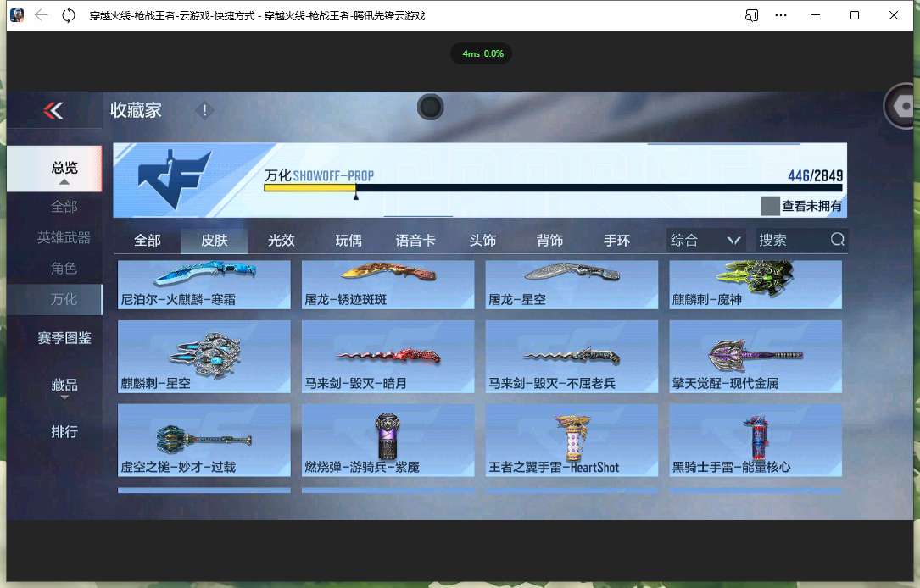Image resolution: width=920 pixels, height=588 pixels.
Task: Open the 语音卡 tab
Action: pyautogui.click(x=415, y=241)
